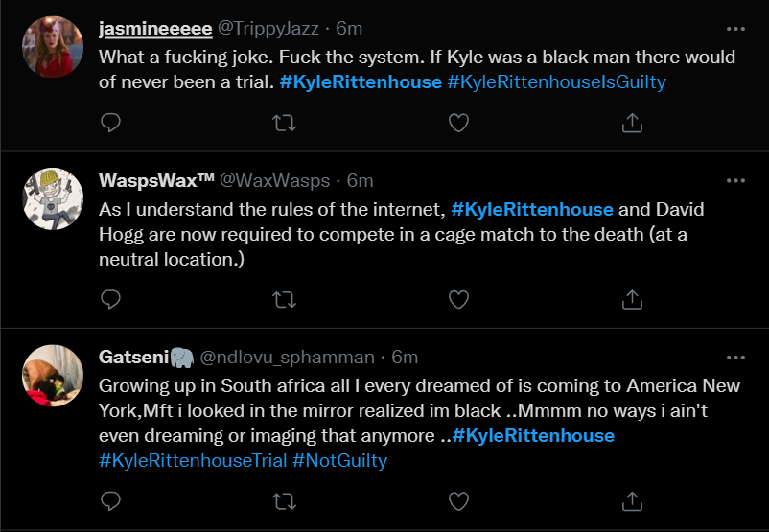
Task: Open more options for jasmineeeee's tweet
Action: pos(735,28)
